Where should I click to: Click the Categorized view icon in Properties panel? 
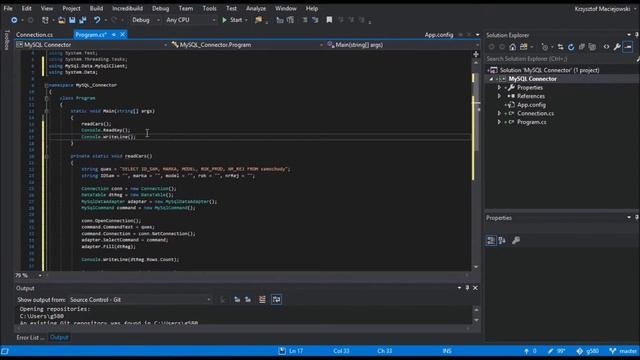coord(491,240)
